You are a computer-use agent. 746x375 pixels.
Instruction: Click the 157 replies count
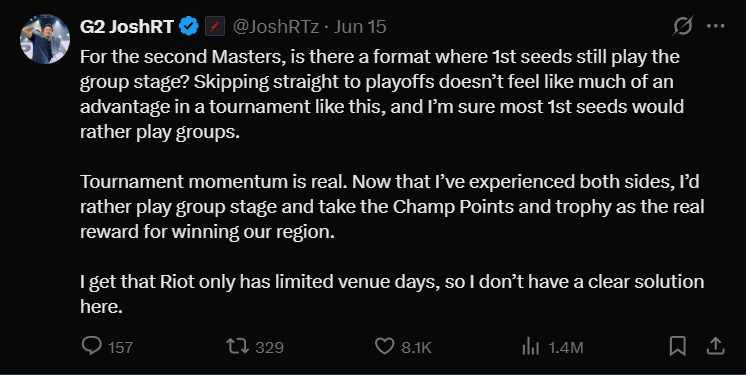[120, 347]
